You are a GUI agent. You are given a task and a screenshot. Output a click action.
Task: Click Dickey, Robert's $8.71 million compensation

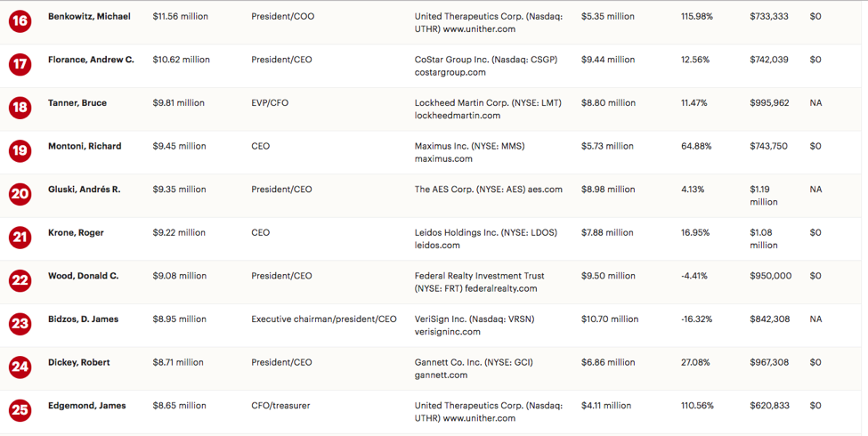pyautogui.click(x=178, y=362)
